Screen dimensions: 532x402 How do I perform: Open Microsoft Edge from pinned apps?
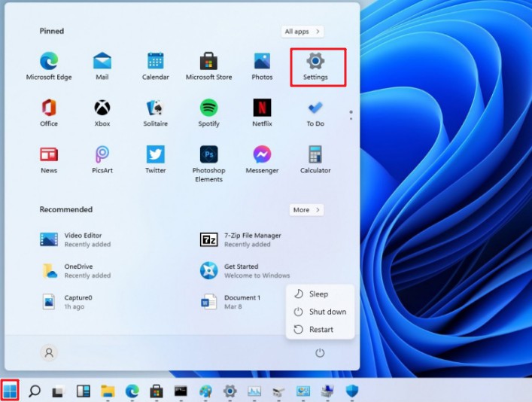click(49, 66)
